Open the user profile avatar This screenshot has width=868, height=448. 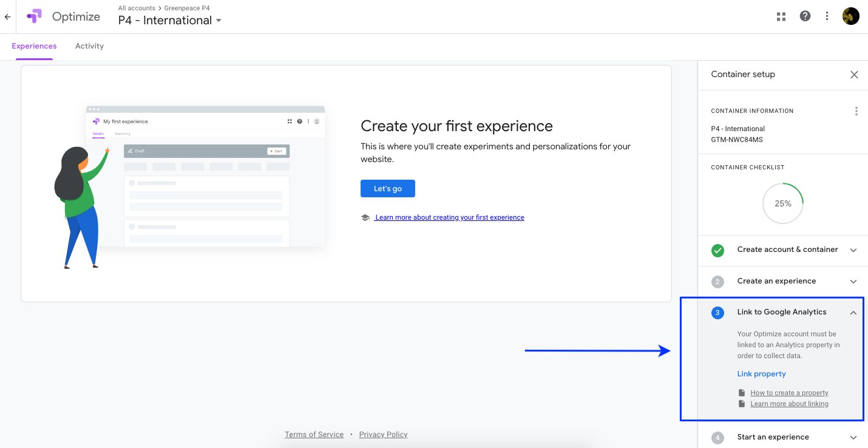point(851,16)
